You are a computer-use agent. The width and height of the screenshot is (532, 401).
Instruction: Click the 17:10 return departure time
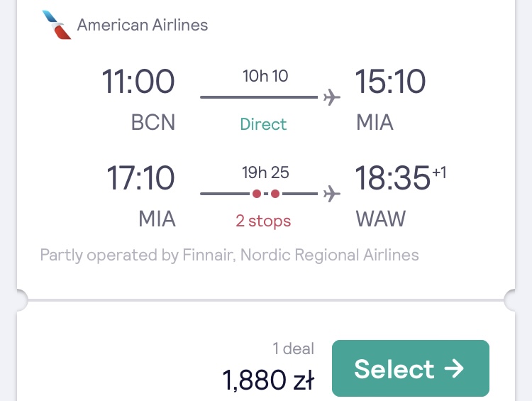[141, 178]
